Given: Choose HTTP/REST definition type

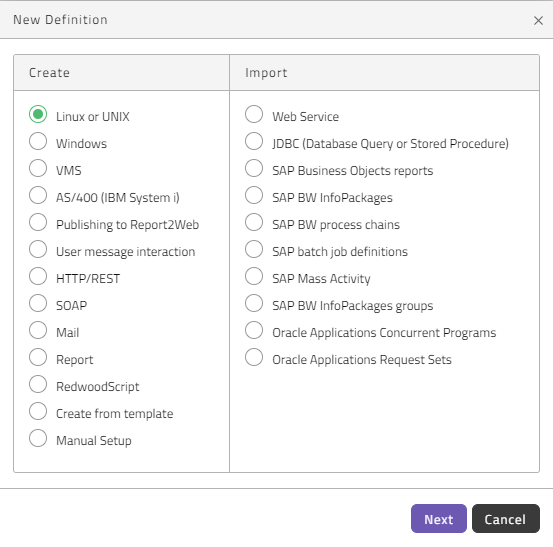Looking at the screenshot, I should pos(38,276).
